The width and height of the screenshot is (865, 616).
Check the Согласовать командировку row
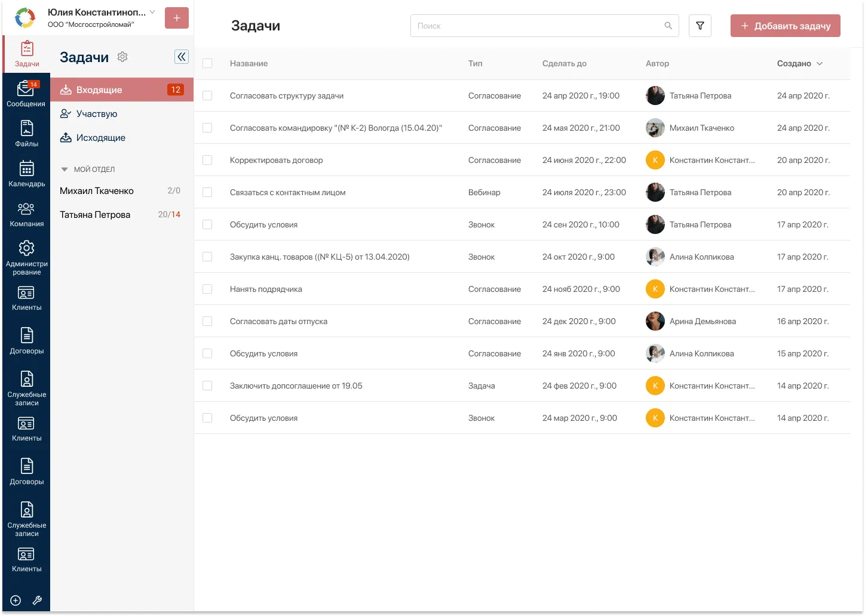[x=207, y=128]
